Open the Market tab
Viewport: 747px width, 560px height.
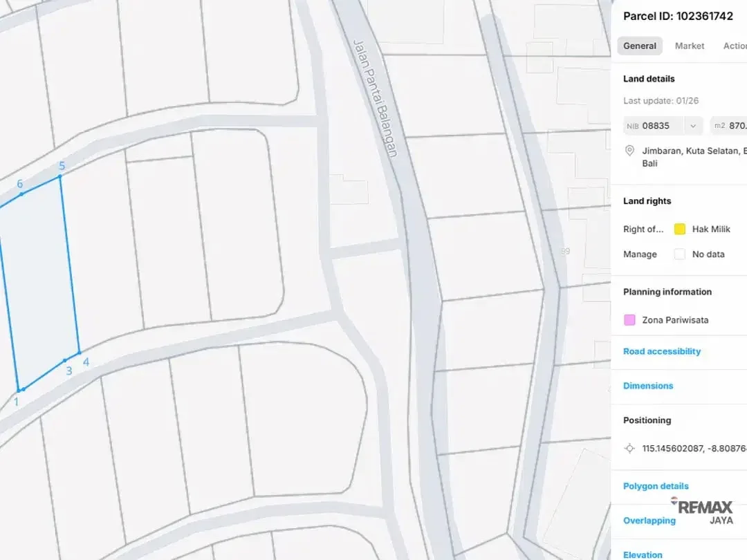690,46
